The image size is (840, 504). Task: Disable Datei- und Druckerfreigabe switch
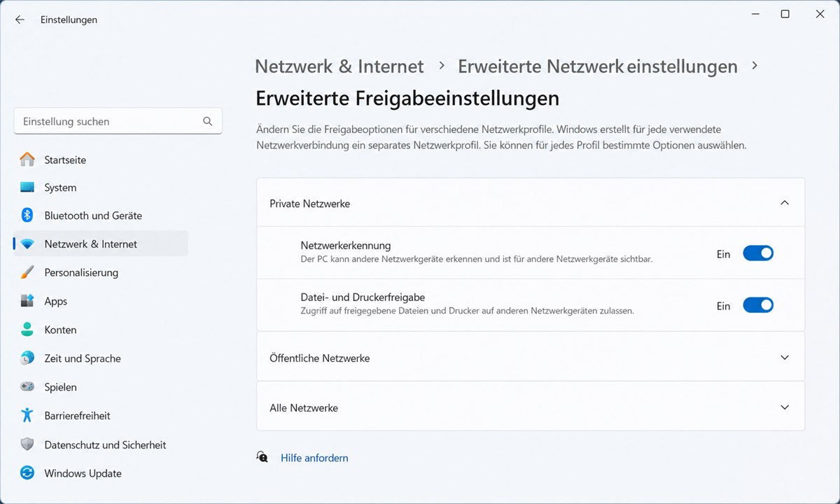click(x=758, y=305)
